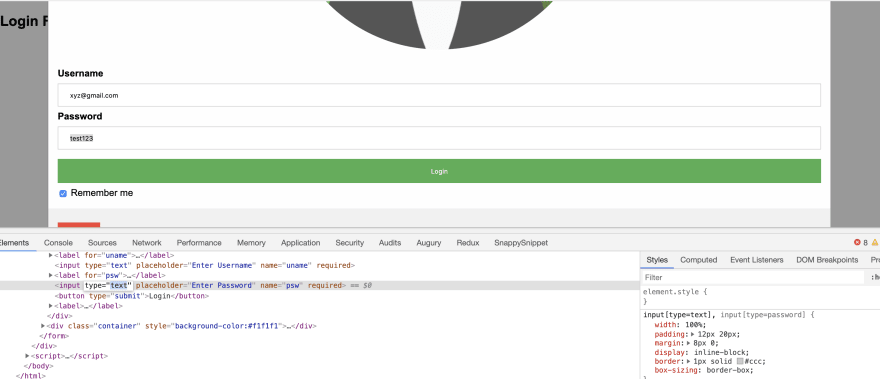Click the red button below Remember me
The image size is (880, 379).
point(79,225)
